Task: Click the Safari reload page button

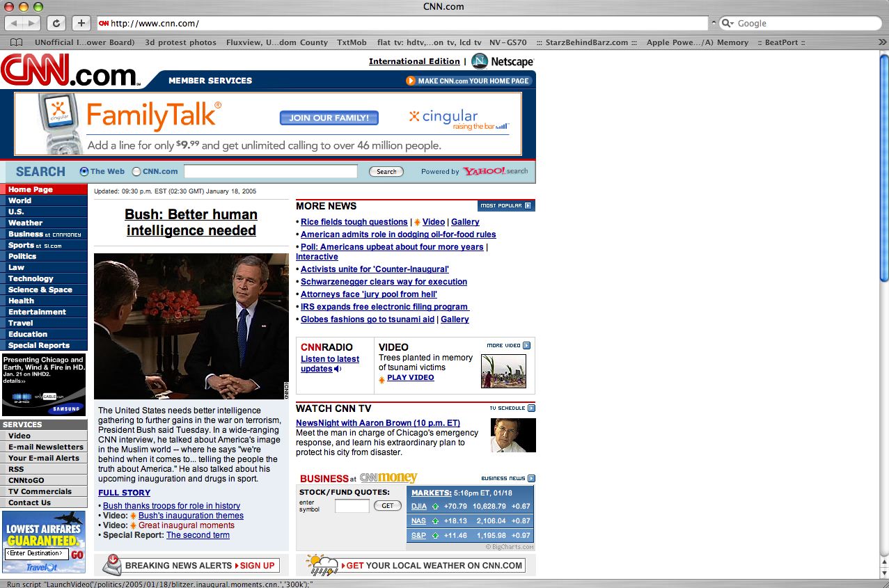Action: (56, 23)
